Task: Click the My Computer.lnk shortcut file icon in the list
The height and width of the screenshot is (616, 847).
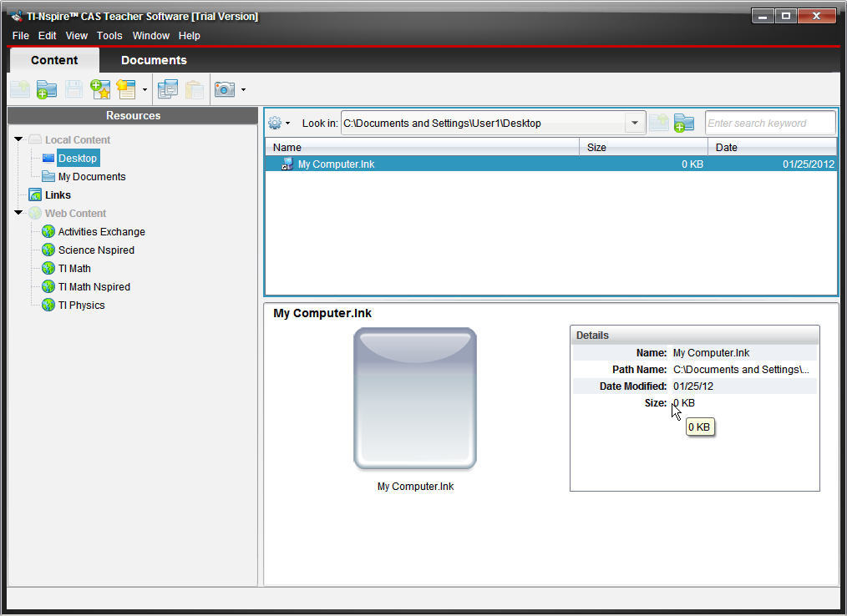Action: 287,164
